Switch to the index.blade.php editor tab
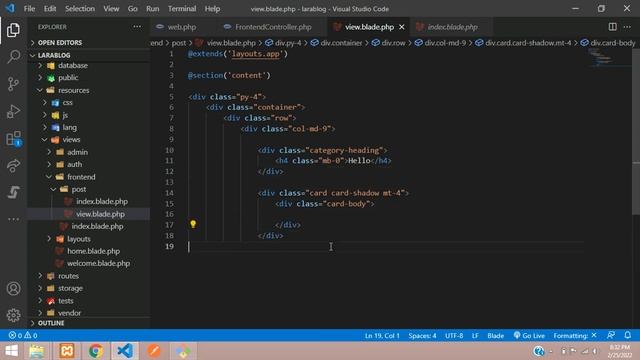640x360 pixels. [452, 27]
